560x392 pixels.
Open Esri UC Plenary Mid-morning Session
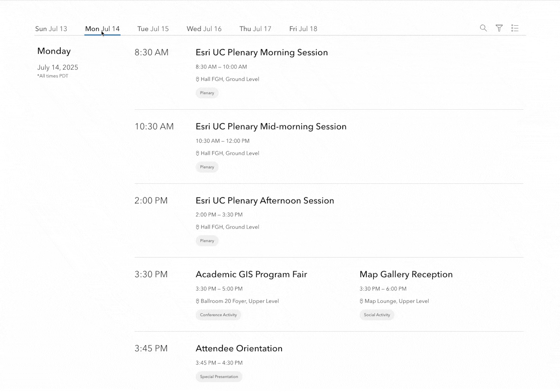click(x=271, y=126)
